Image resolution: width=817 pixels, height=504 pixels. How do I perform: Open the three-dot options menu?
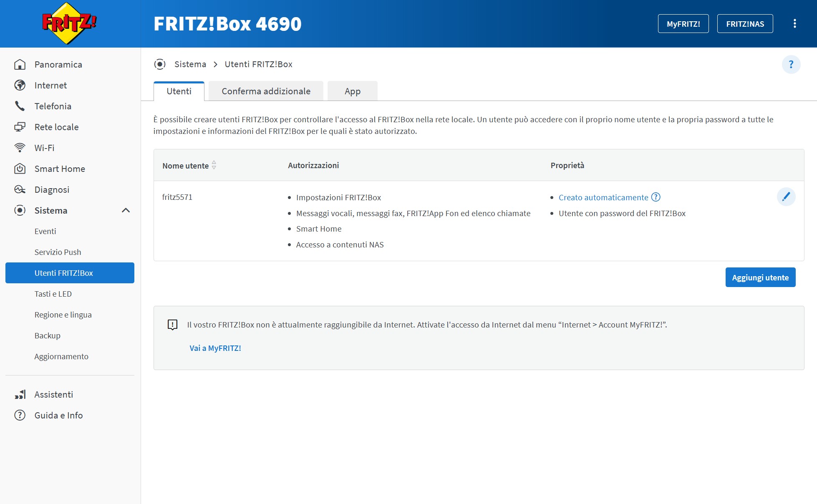click(x=794, y=23)
